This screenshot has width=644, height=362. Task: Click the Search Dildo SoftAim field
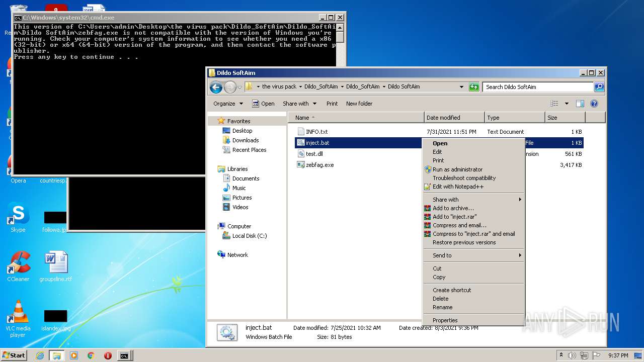coord(538,87)
